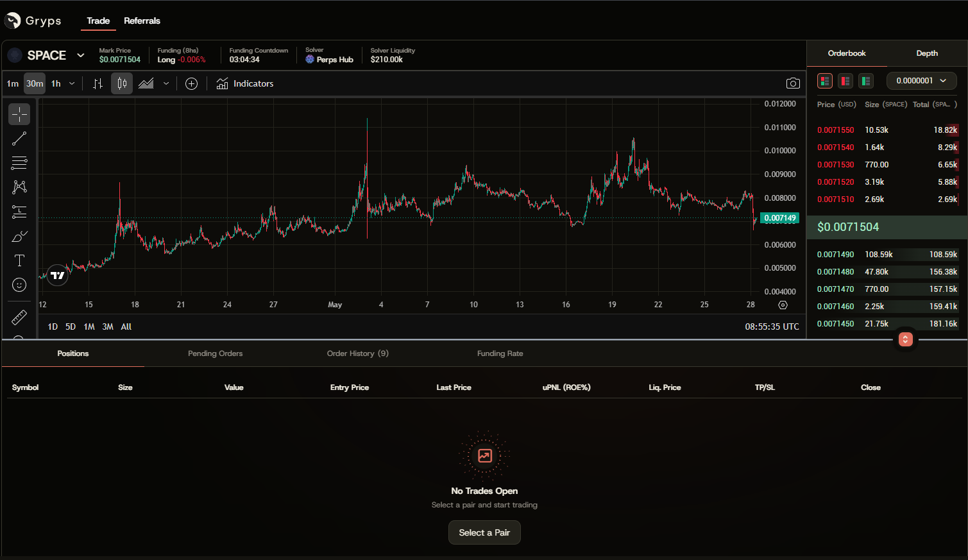
Task: Select the pattern drawing tool
Action: 19,187
